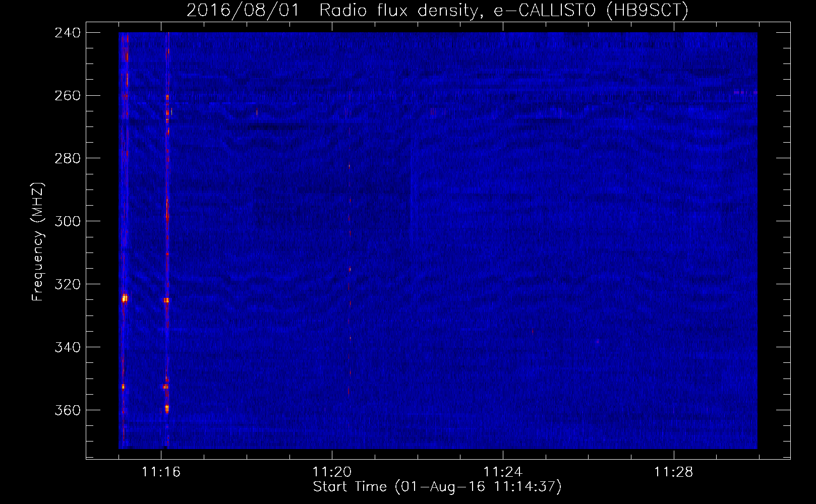Click the 'Frequency (MHZ)' axis label
This screenshot has height=504, width=816.
point(38,242)
